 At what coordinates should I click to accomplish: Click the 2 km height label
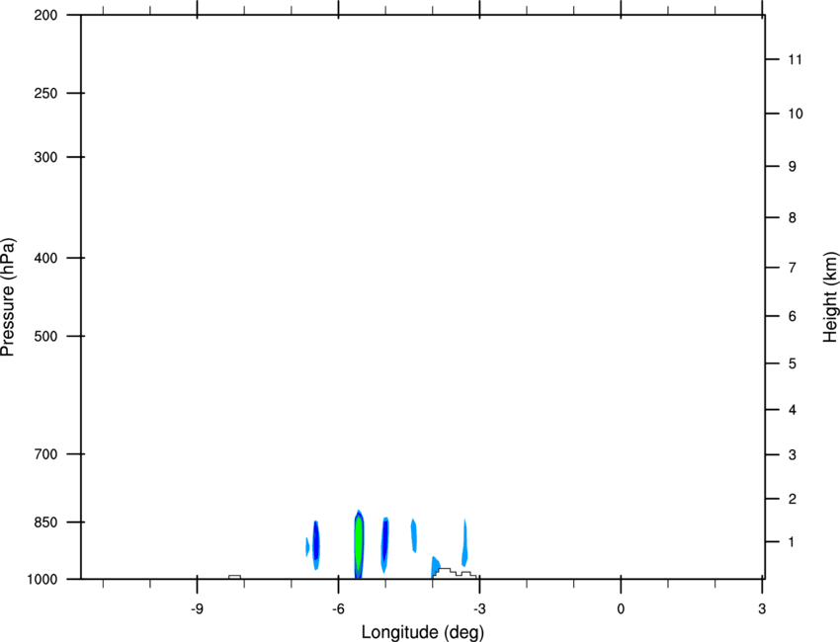click(x=793, y=499)
